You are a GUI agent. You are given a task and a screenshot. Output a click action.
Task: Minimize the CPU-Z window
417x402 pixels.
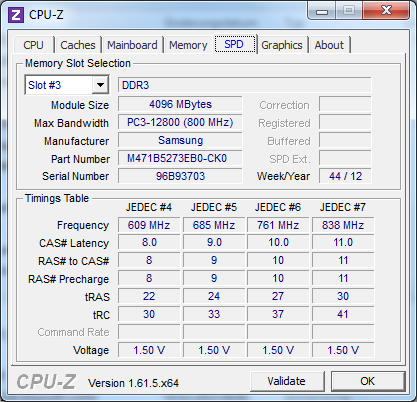(x=322, y=12)
